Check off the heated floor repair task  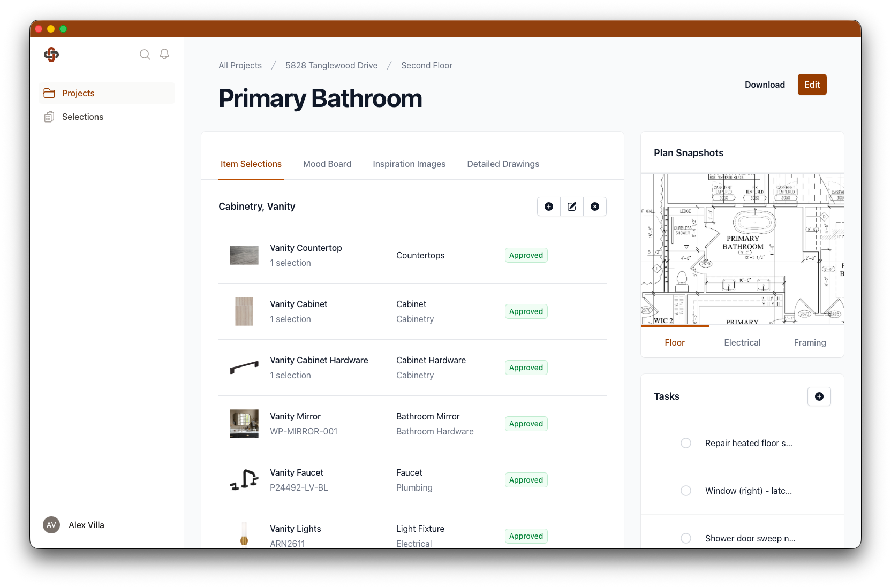[x=686, y=443]
